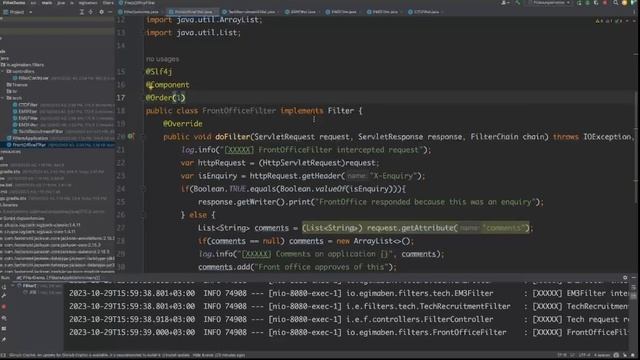Click the FrontOfficeFilter log line
Screen dimensions: 640x360
coord(350,332)
